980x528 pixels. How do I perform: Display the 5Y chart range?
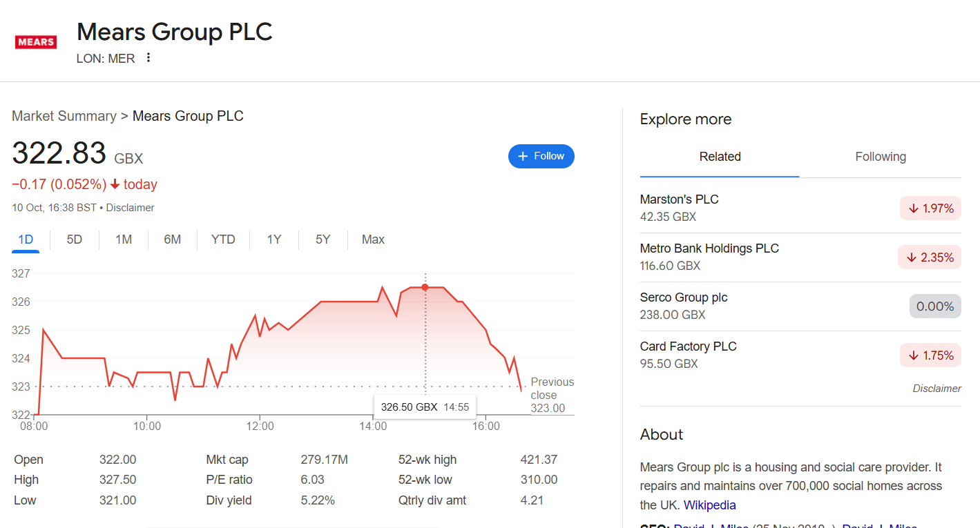tap(323, 239)
